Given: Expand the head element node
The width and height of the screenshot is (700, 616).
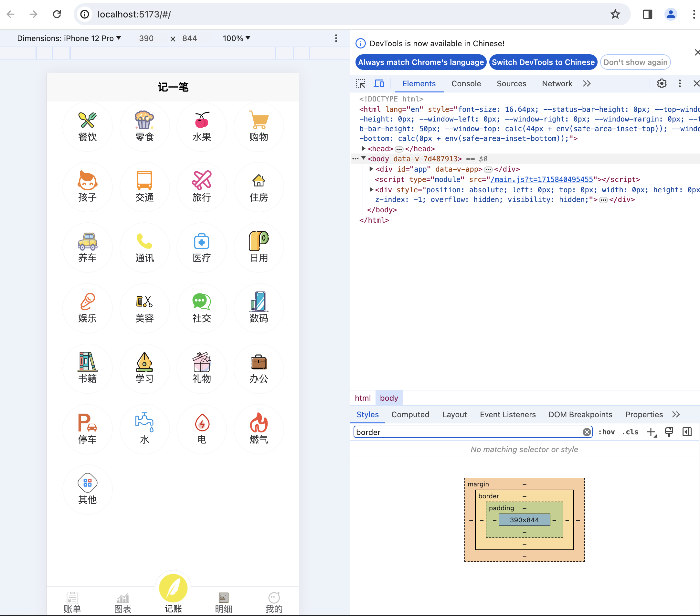Looking at the screenshot, I should coord(363,149).
